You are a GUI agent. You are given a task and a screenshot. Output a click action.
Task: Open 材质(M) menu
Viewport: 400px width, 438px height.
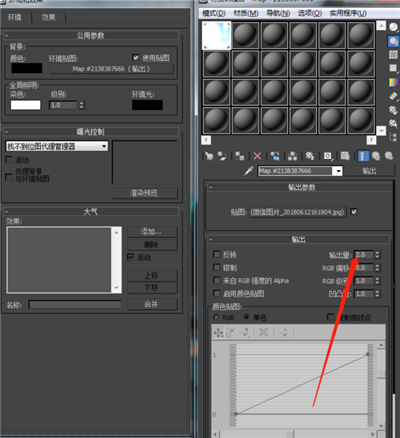pyautogui.click(x=246, y=13)
